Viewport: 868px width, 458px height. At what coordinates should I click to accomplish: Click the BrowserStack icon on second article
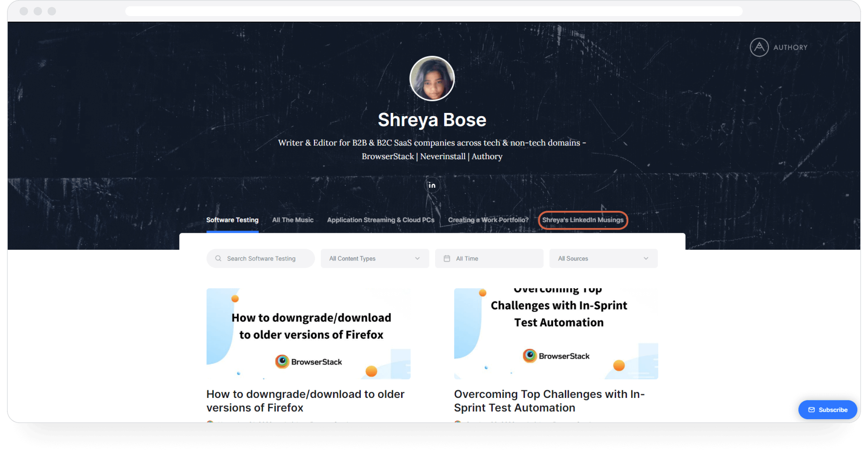[x=529, y=357]
